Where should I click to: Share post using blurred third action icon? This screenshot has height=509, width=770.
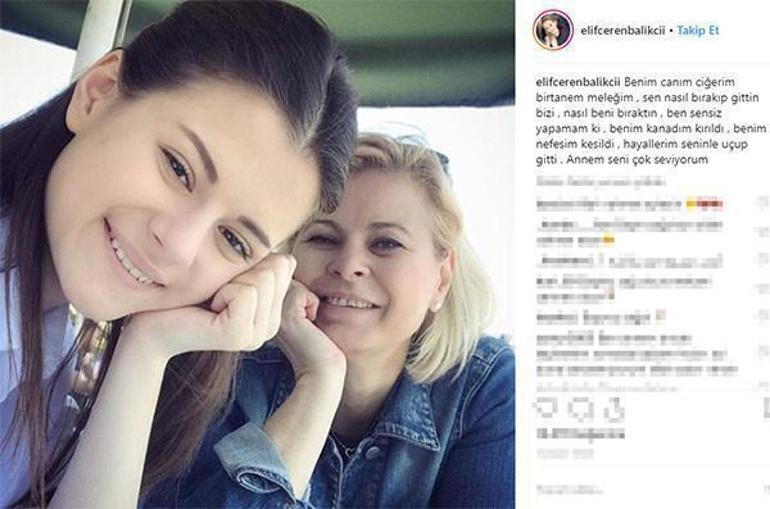614,409
